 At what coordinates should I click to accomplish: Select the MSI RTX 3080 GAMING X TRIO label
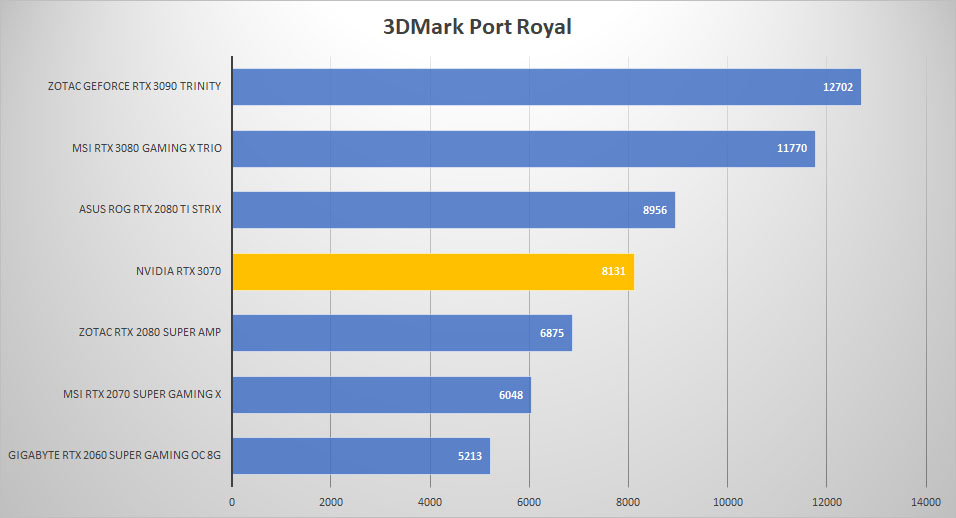click(147, 148)
